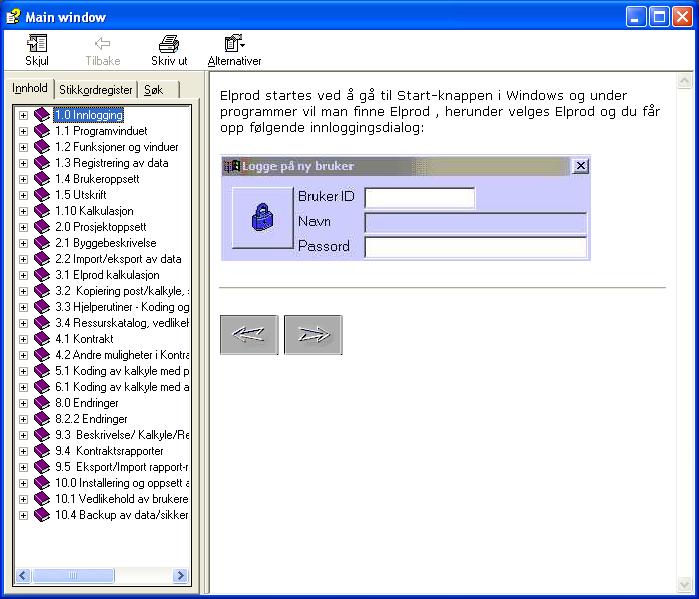Viewport: 699px width, 599px height.
Task: Click the padlock icon in login dialog
Action: tap(262, 217)
